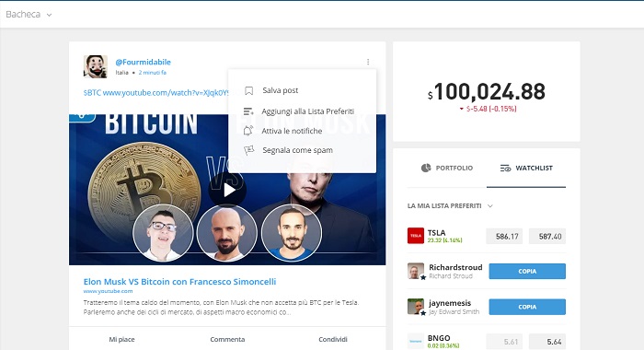Click COPIA button for jaynemesis
This screenshot has height=350, width=644.
(527, 307)
